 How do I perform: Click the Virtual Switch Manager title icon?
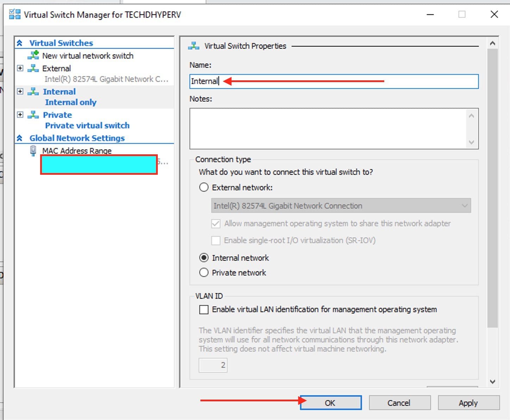pyautogui.click(x=14, y=14)
